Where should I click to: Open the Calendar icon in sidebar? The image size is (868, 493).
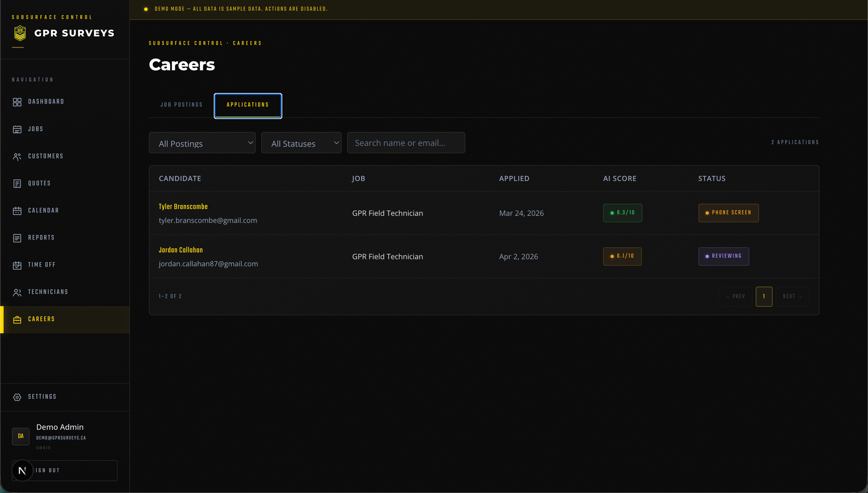tap(17, 211)
